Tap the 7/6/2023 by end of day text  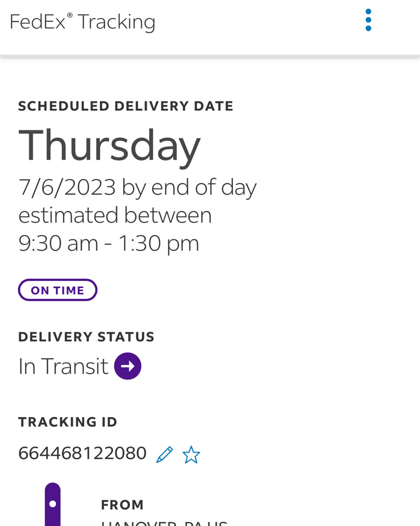coord(137,188)
